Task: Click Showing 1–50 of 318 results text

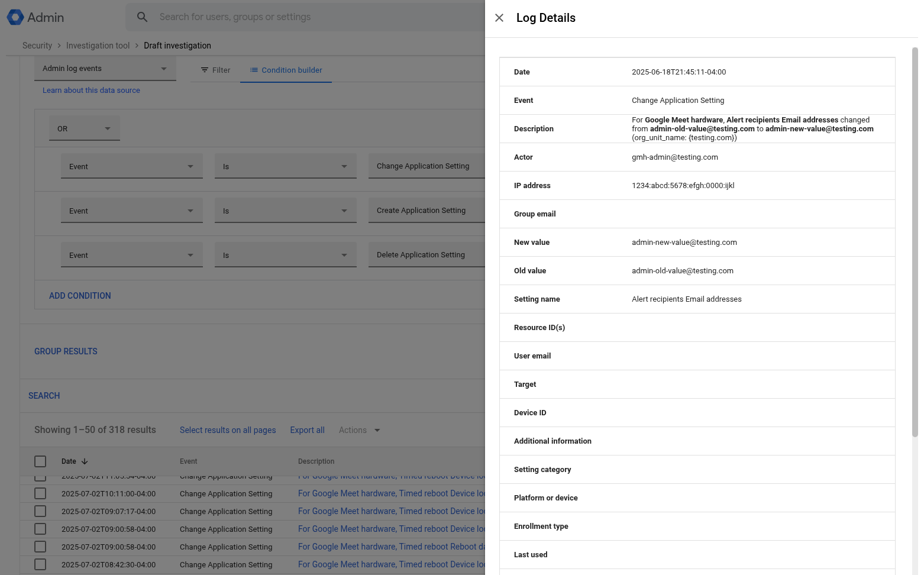Action: (x=95, y=430)
